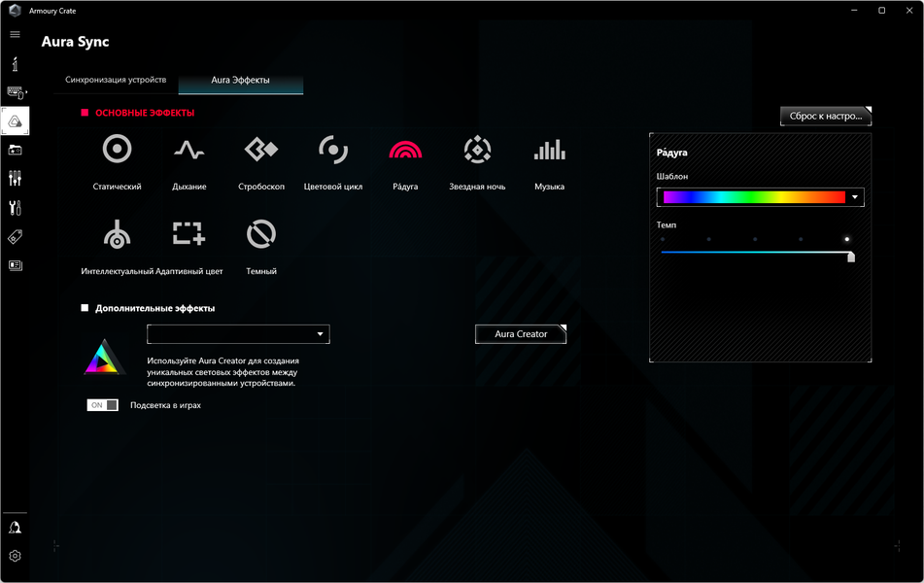Maximize the Armoury Crate window

click(x=881, y=11)
